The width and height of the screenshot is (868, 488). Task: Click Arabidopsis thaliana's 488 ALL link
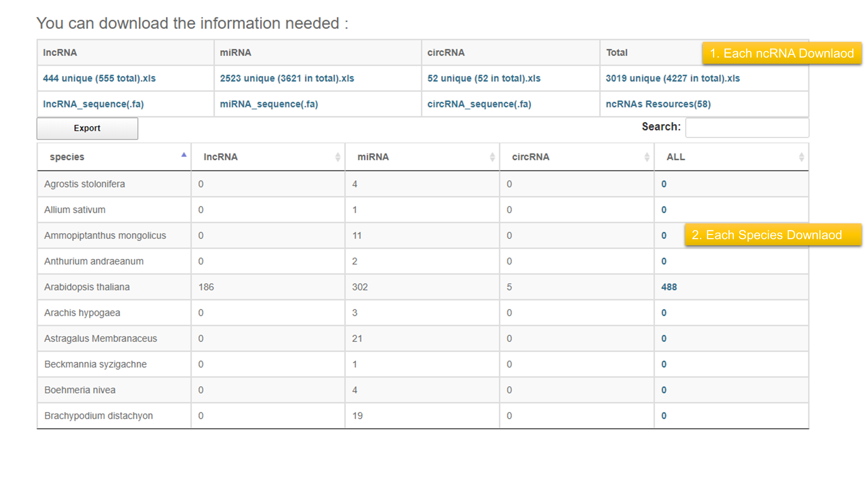pos(669,287)
